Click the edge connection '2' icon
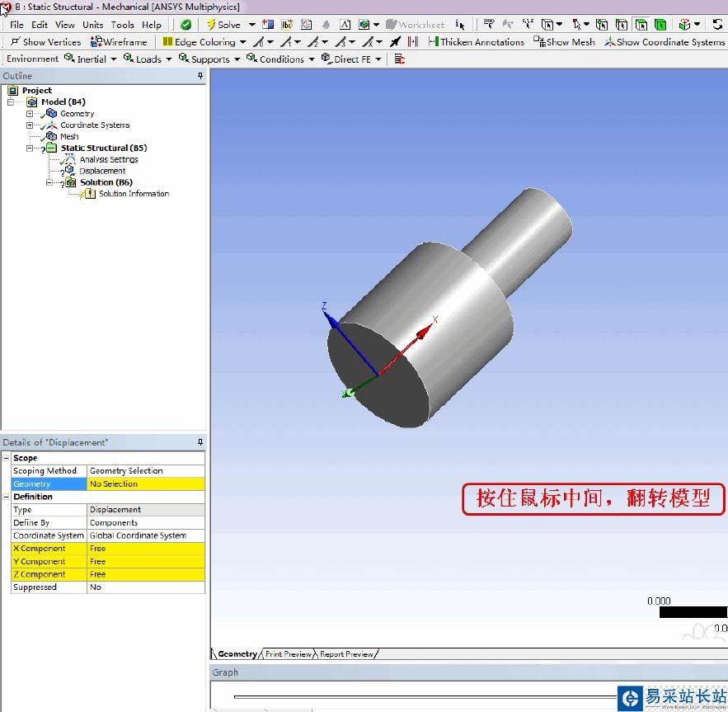Screen dimensions: 728x712 coord(314,42)
